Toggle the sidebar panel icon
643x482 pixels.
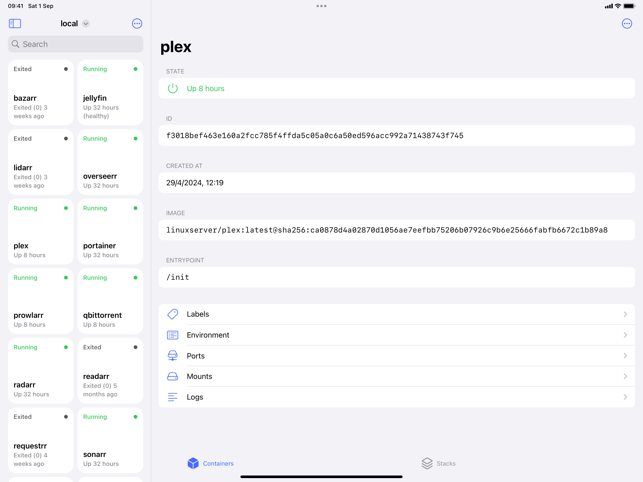tap(15, 23)
